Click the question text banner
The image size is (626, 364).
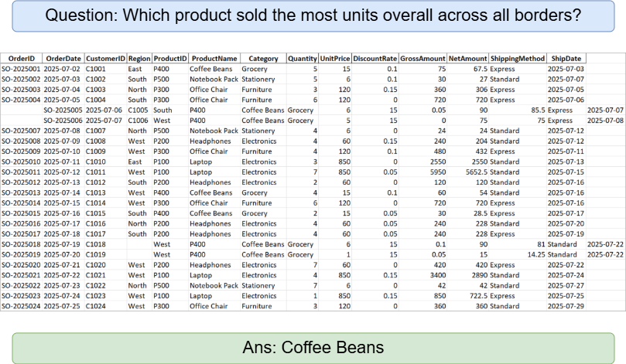pyautogui.click(x=313, y=15)
